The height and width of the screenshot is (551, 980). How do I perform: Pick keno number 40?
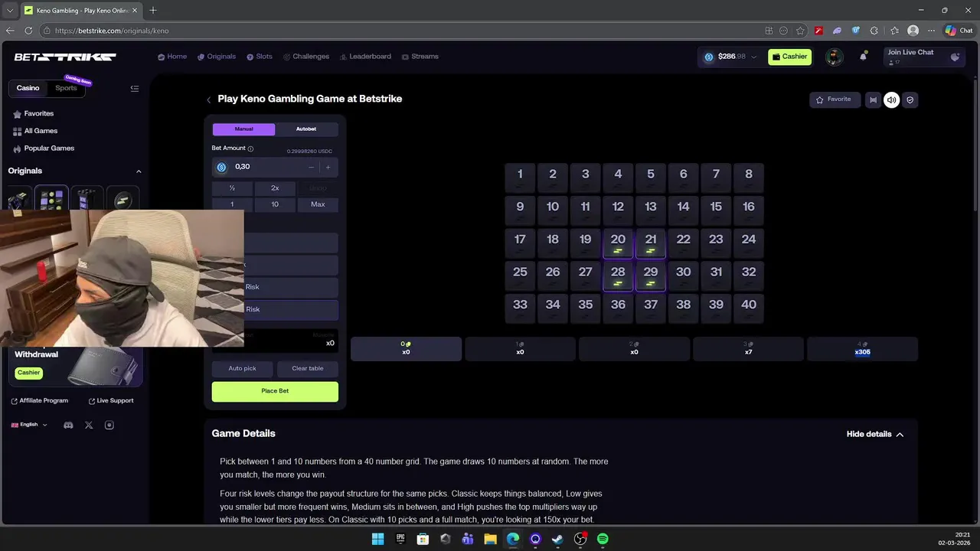pos(749,308)
